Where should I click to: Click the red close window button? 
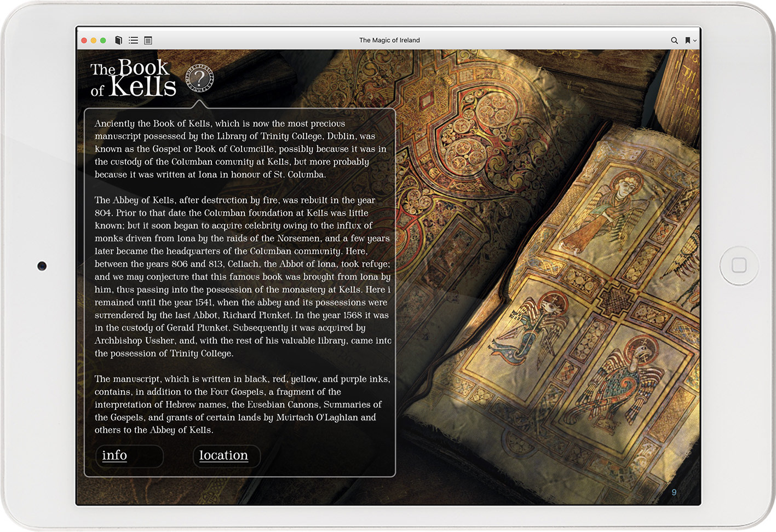coord(84,41)
